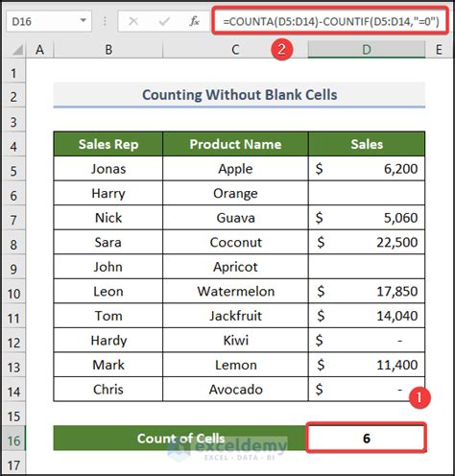
Task: Open the Name Box dropdown arrow
Action: [x=84, y=21]
